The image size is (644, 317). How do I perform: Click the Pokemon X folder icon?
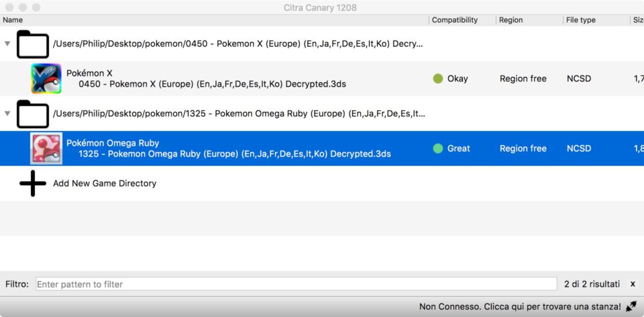pyautogui.click(x=33, y=44)
